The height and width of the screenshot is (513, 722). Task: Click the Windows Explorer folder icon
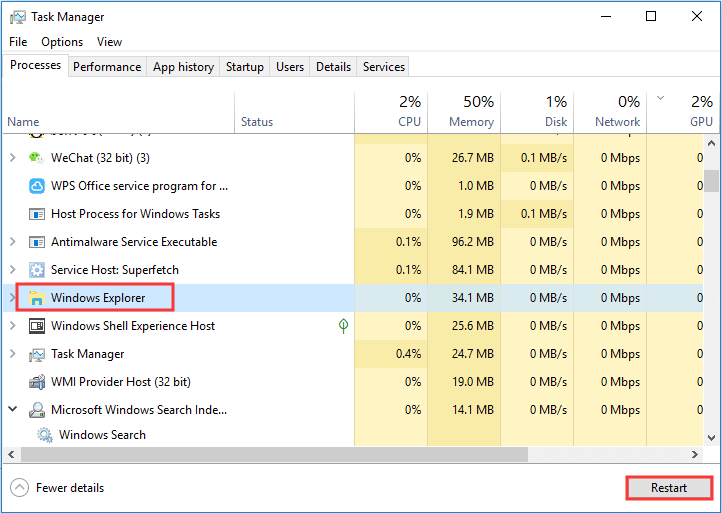pyautogui.click(x=36, y=298)
